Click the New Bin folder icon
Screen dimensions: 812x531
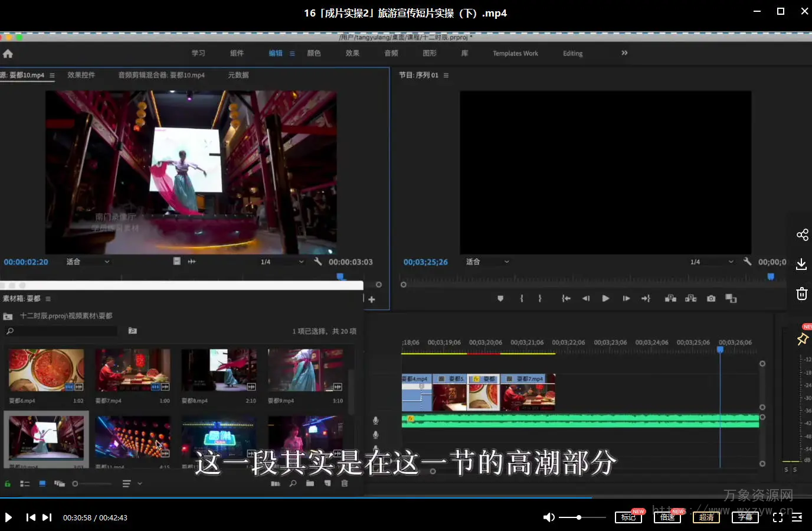click(310, 483)
